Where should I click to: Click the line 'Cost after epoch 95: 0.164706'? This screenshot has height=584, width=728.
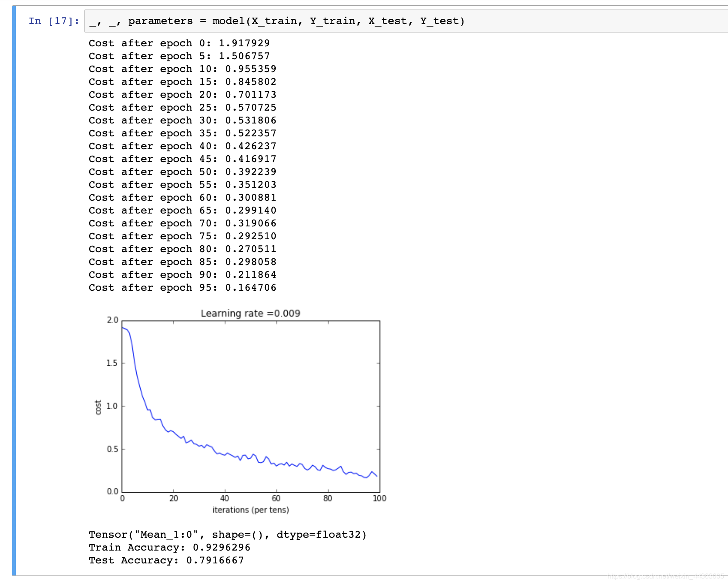pyautogui.click(x=183, y=288)
